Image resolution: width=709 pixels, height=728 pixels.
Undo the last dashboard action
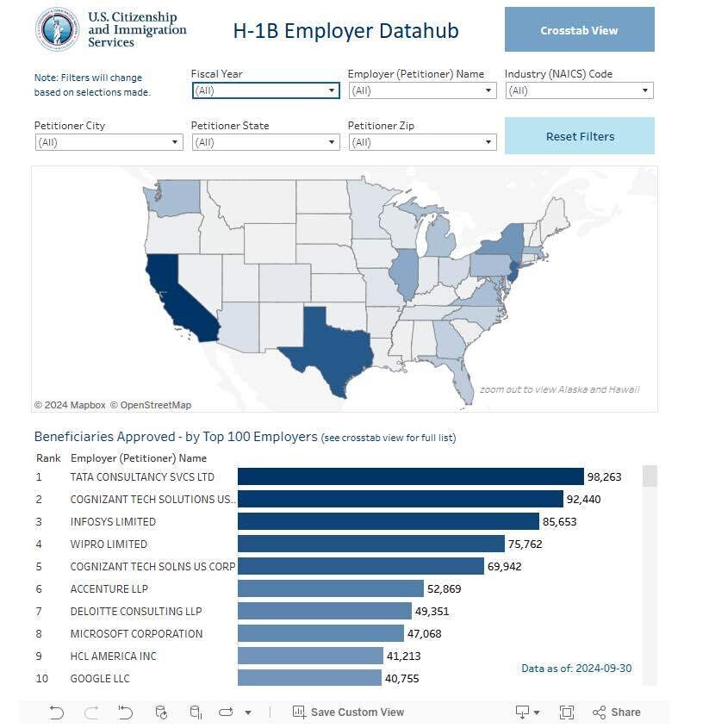[56, 712]
